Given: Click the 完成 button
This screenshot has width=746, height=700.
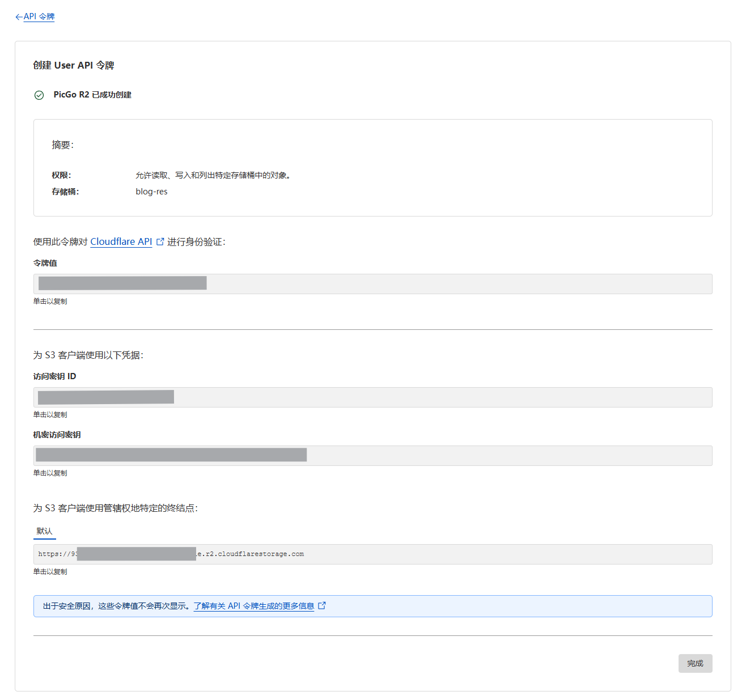Looking at the screenshot, I should [695, 663].
